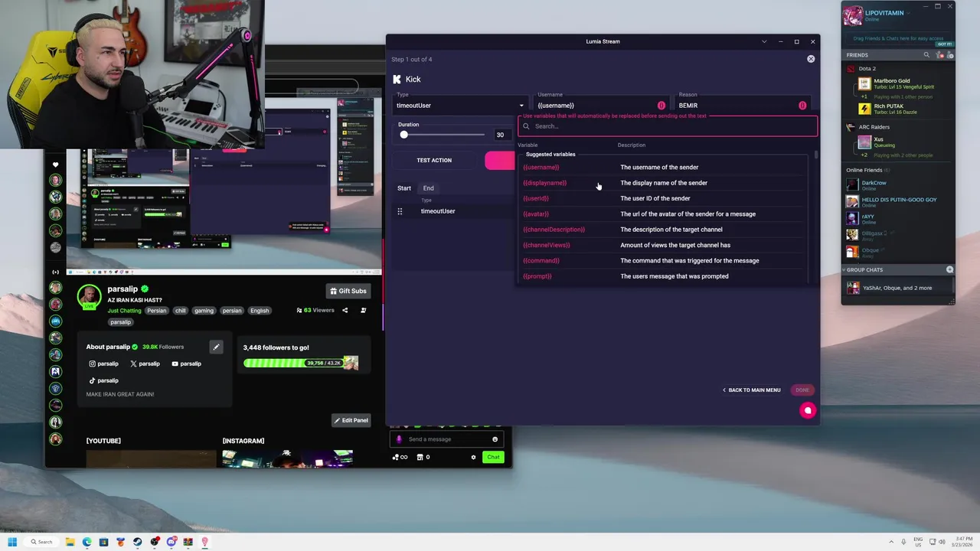Open the Windows Start menu
This screenshot has width=980, height=551.
12,542
